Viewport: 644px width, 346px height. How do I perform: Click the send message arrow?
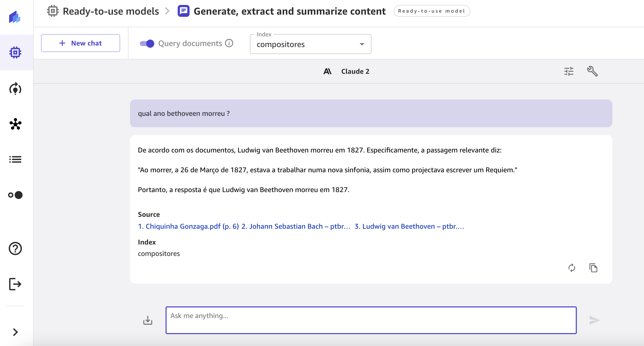pos(594,320)
